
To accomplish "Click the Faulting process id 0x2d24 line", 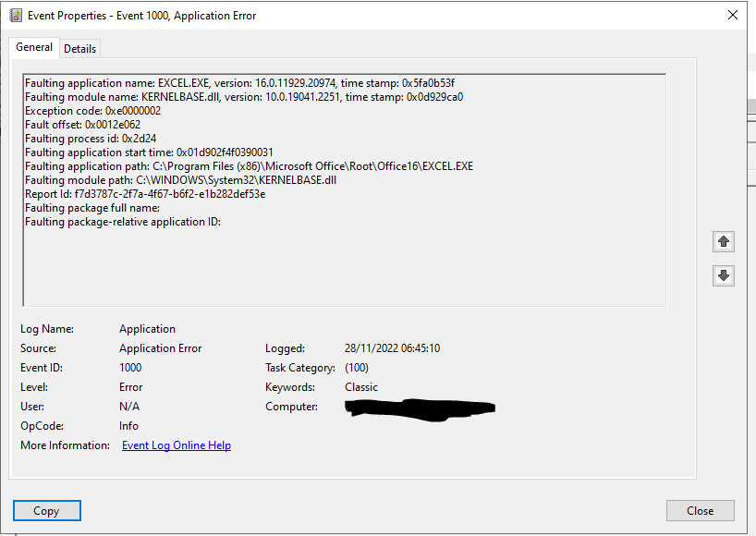I will 91,139.
